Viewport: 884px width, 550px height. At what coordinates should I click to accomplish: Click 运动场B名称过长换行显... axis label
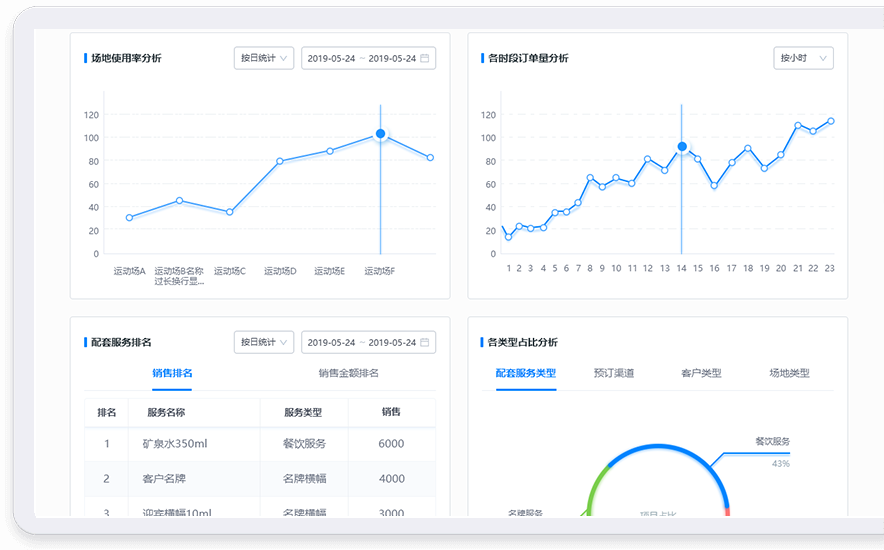coord(179,276)
